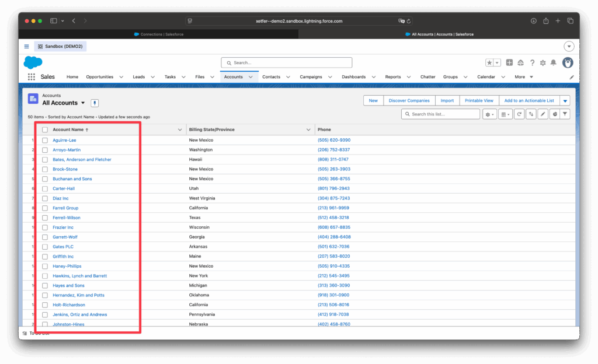Switch to the Dashboards tab
This screenshot has width=598, height=364.
353,77
